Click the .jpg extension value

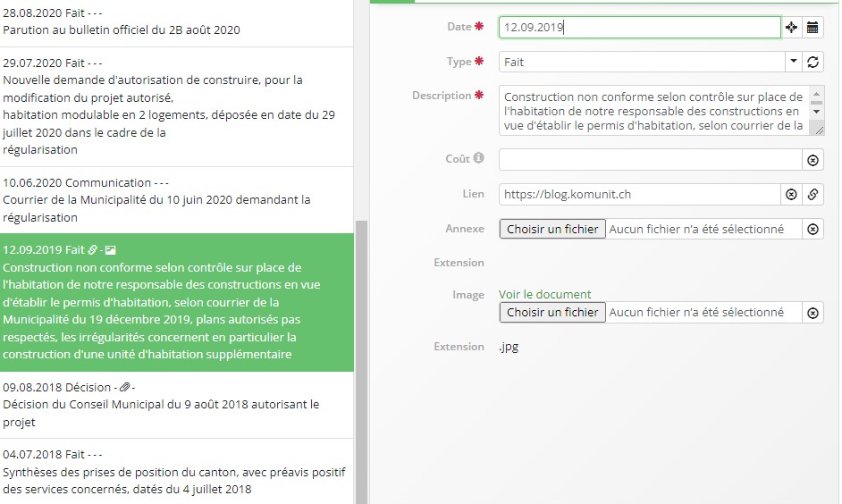point(509,347)
